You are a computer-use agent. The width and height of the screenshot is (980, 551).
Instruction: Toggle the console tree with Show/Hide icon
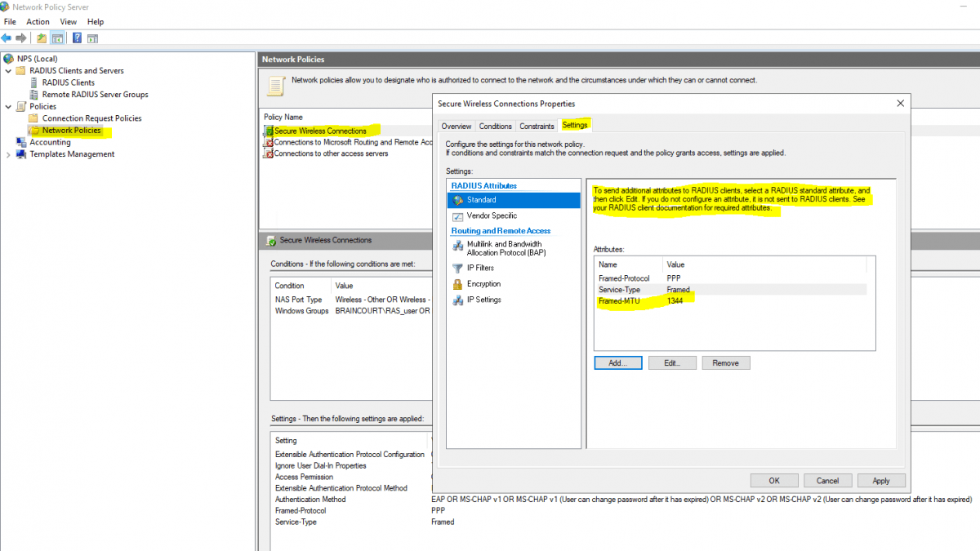(57, 38)
